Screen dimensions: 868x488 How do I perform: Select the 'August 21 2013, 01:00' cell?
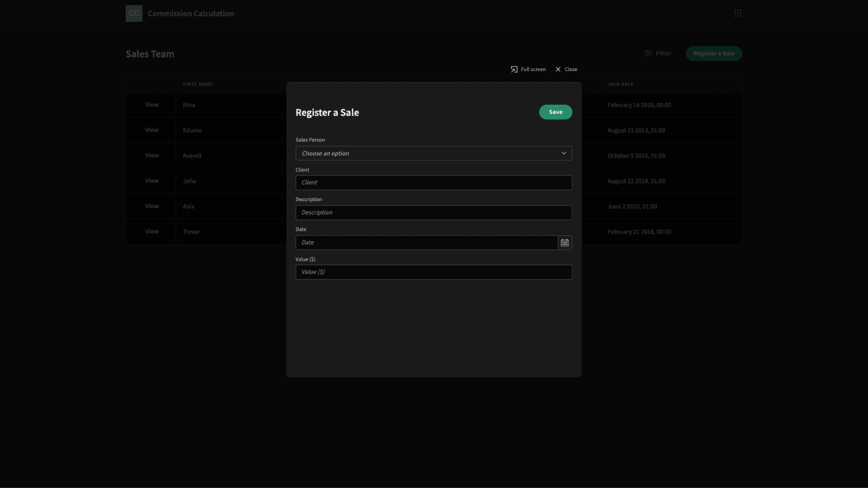pos(636,131)
